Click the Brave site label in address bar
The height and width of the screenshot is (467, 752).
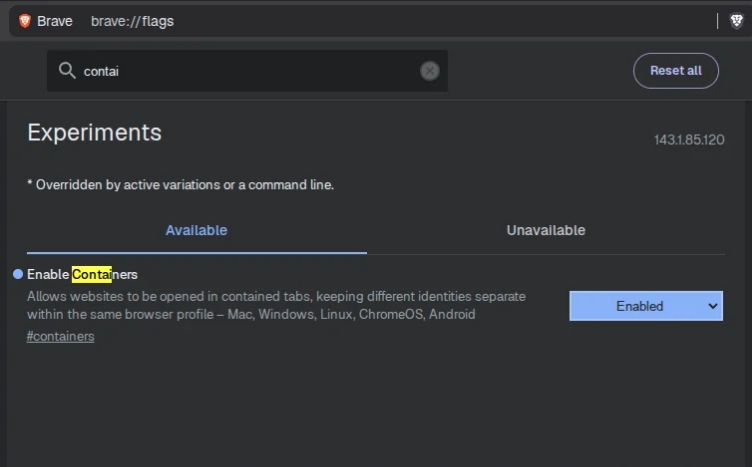55,21
